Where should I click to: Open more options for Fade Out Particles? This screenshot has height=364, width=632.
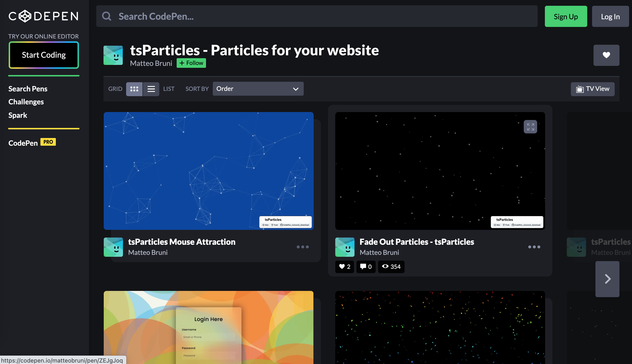click(x=534, y=247)
